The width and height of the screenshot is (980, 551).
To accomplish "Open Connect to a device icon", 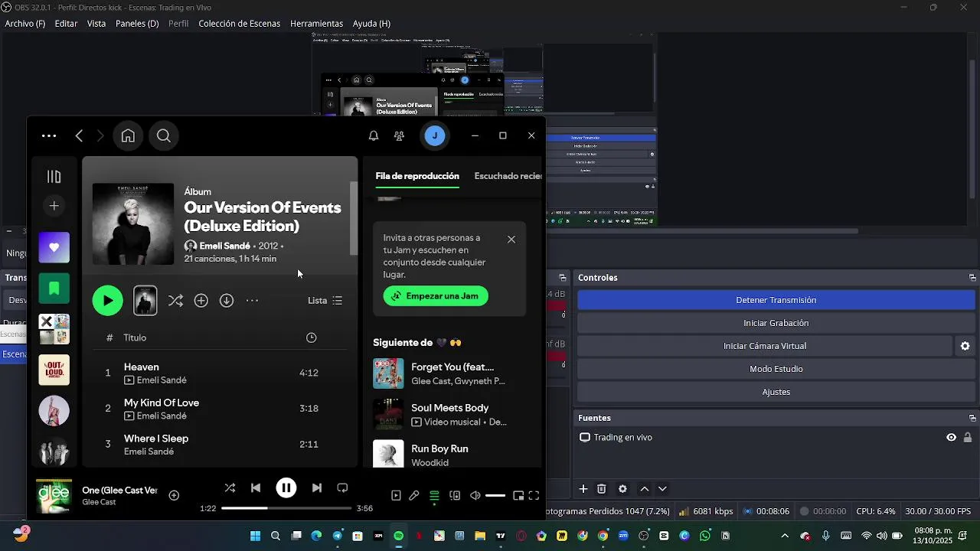I will click(455, 496).
